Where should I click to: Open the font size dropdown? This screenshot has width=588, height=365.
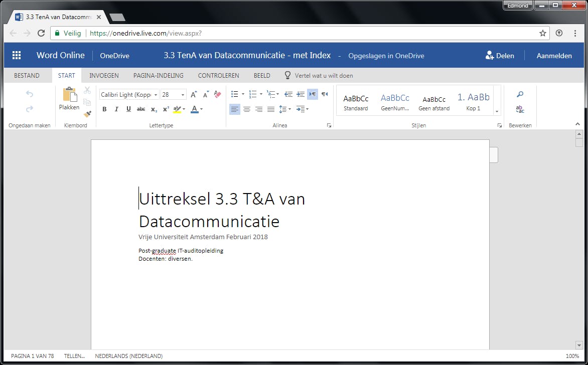pos(183,95)
